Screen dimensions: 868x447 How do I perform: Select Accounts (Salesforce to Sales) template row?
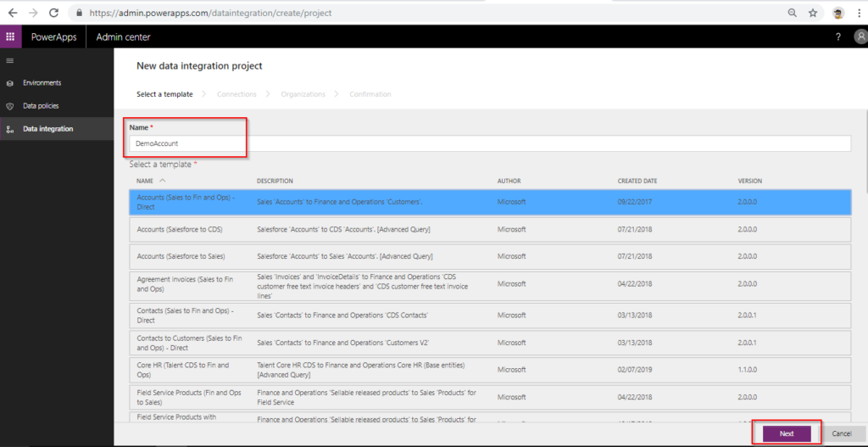point(490,256)
